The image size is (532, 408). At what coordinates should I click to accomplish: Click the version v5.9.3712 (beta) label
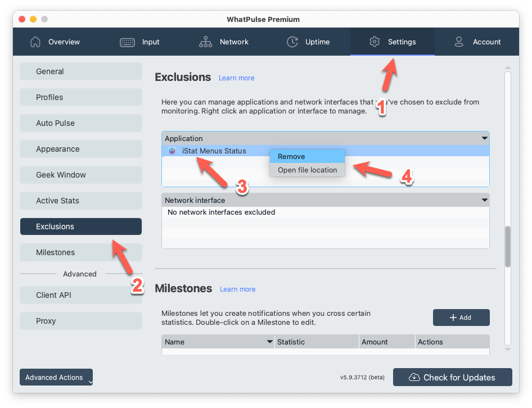(x=362, y=377)
